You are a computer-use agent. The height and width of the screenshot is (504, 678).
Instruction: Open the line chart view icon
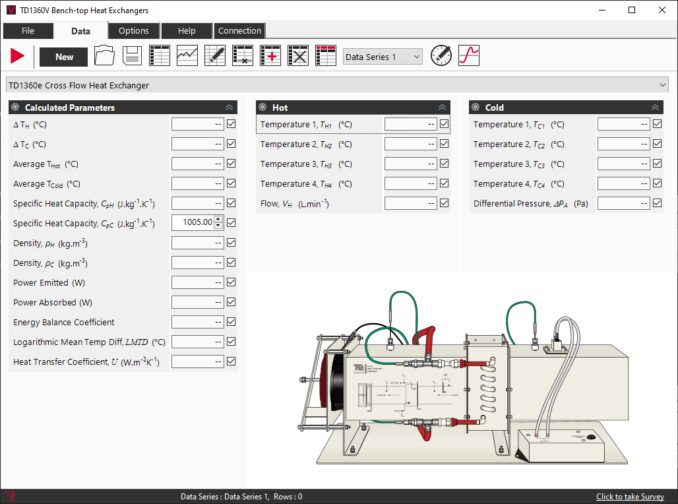tap(187, 56)
